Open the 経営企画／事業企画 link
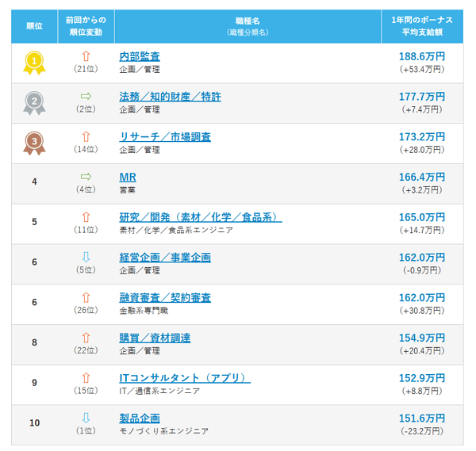The height and width of the screenshot is (451, 476). pos(165,258)
